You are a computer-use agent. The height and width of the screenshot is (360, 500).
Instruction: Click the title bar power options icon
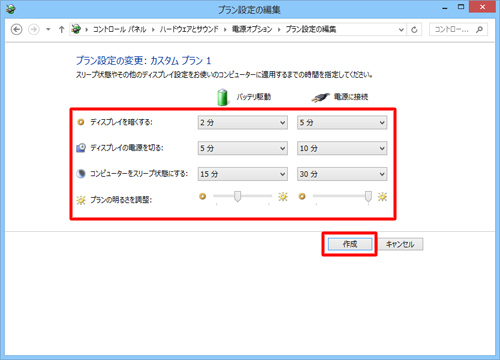tap(11, 9)
